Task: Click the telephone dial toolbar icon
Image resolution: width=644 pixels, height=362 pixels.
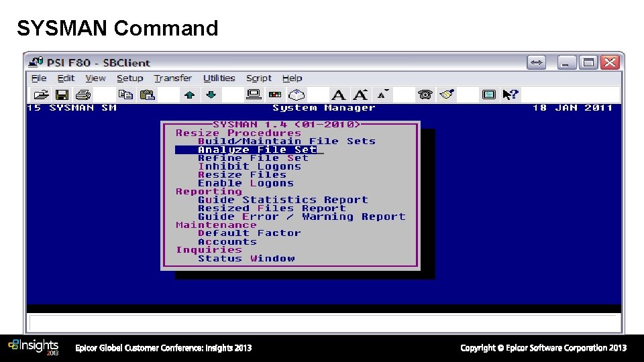Action: click(x=425, y=95)
